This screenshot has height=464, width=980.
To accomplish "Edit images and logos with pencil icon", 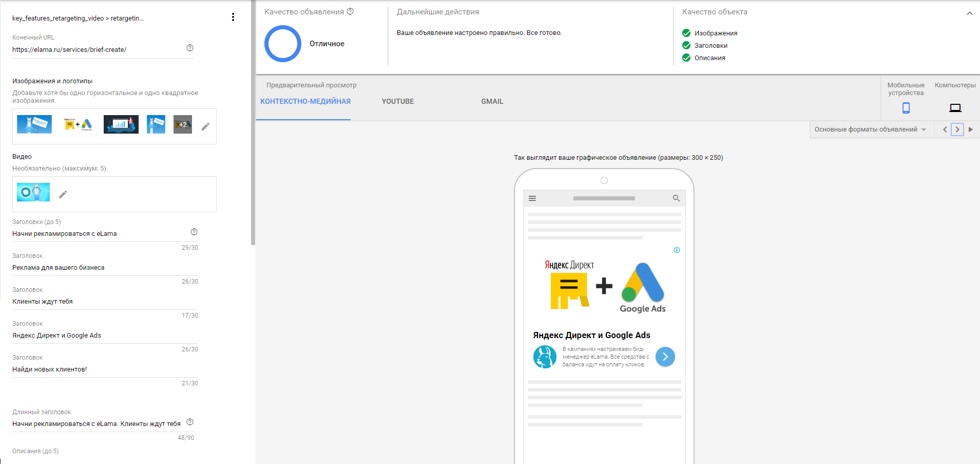I will (x=205, y=126).
